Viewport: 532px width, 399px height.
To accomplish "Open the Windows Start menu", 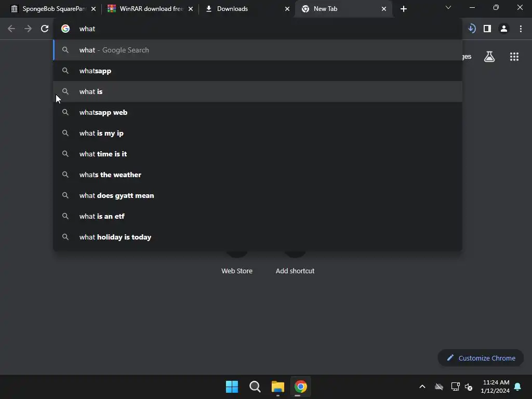I will coord(232,387).
